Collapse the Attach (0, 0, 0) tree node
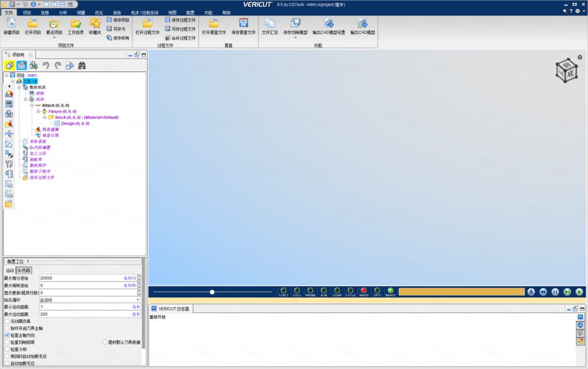This screenshot has width=588, height=369. coord(32,105)
